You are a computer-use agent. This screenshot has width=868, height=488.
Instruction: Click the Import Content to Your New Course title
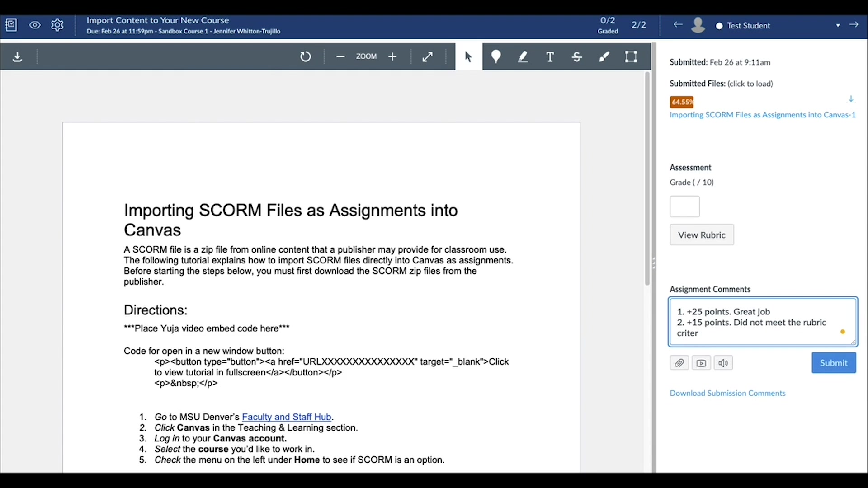158,20
